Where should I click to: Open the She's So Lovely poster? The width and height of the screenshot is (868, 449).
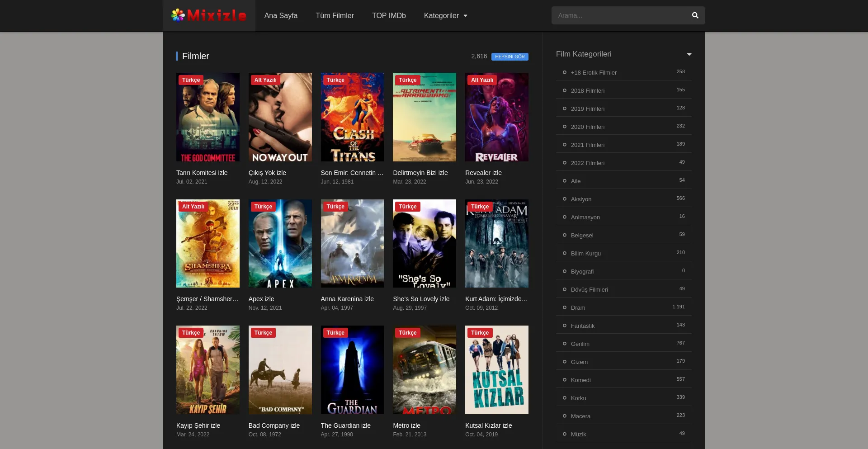pos(425,243)
